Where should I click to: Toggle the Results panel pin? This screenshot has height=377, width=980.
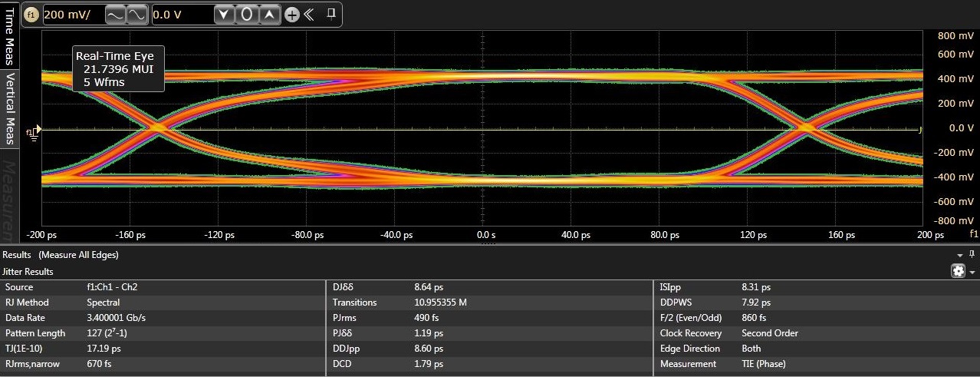pyautogui.click(x=972, y=254)
